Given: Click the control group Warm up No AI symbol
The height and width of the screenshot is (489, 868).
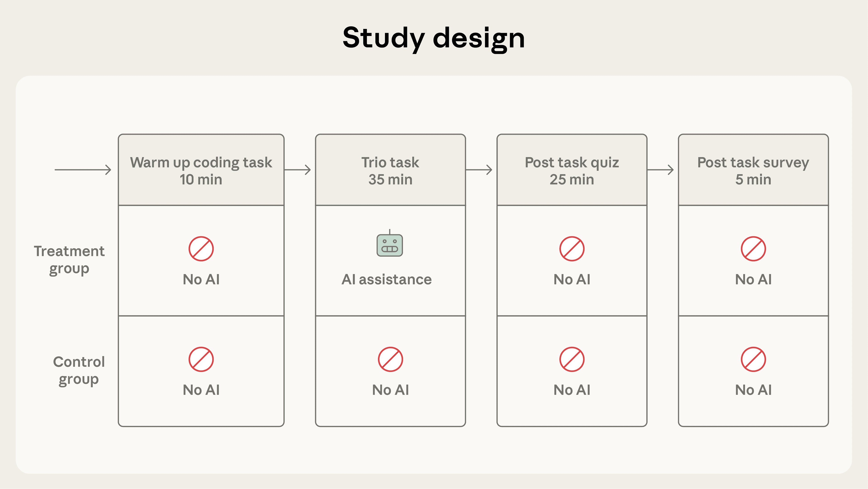Looking at the screenshot, I should point(201,359).
